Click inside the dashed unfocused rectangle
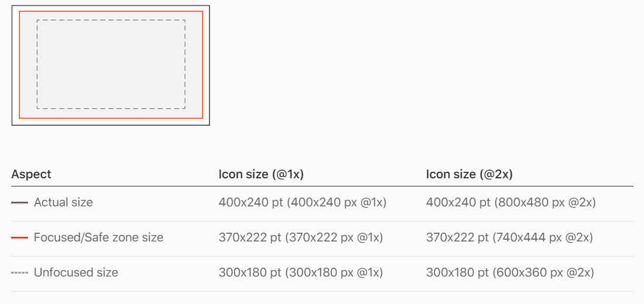 point(111,64)
